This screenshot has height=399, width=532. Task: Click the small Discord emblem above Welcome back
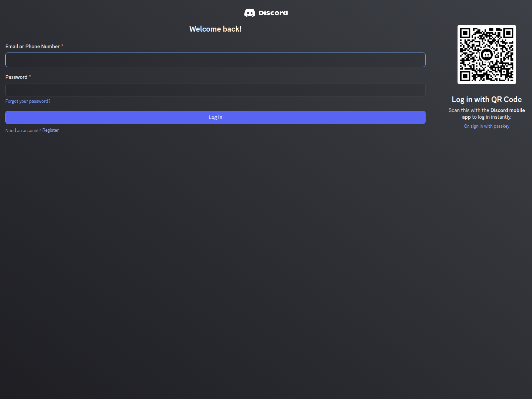(x=250, y=12)
